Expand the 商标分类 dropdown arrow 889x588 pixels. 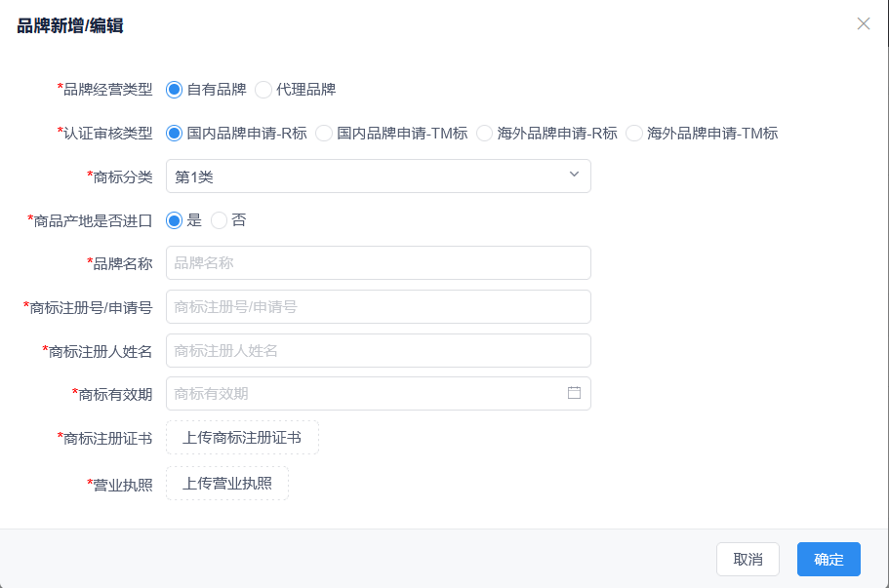(574, 175)
